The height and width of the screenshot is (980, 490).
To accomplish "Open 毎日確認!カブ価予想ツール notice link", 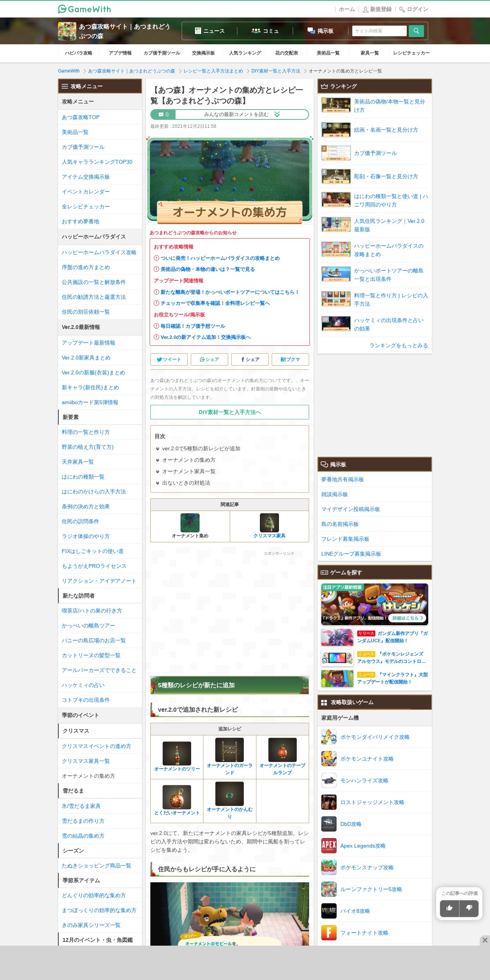I will click(193, 326).
